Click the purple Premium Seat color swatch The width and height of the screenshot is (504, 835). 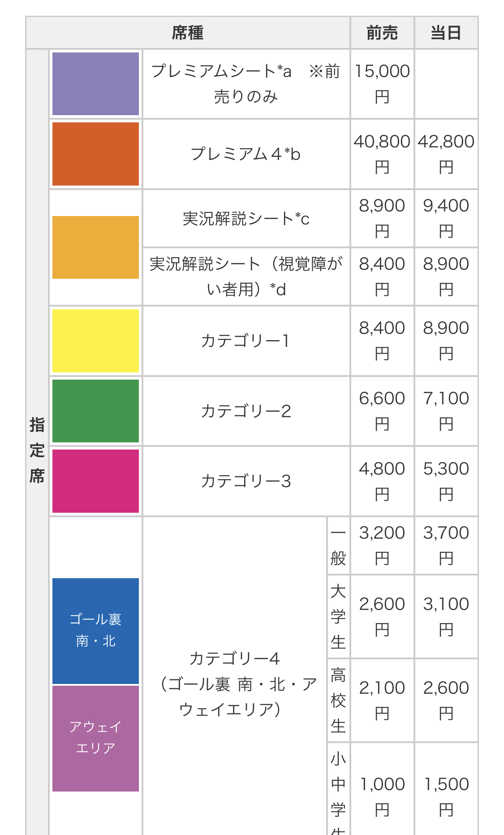click(x=95, y=84)
